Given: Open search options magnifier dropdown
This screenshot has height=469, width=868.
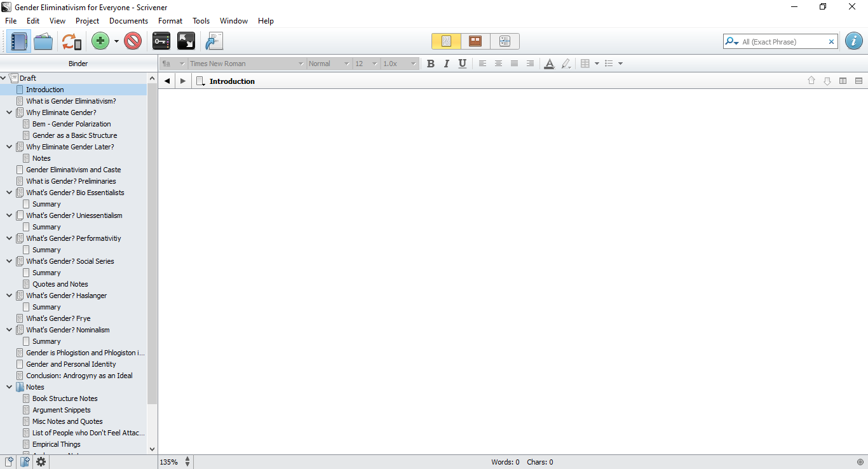Looking at the screenshot, I should point(732,42).
